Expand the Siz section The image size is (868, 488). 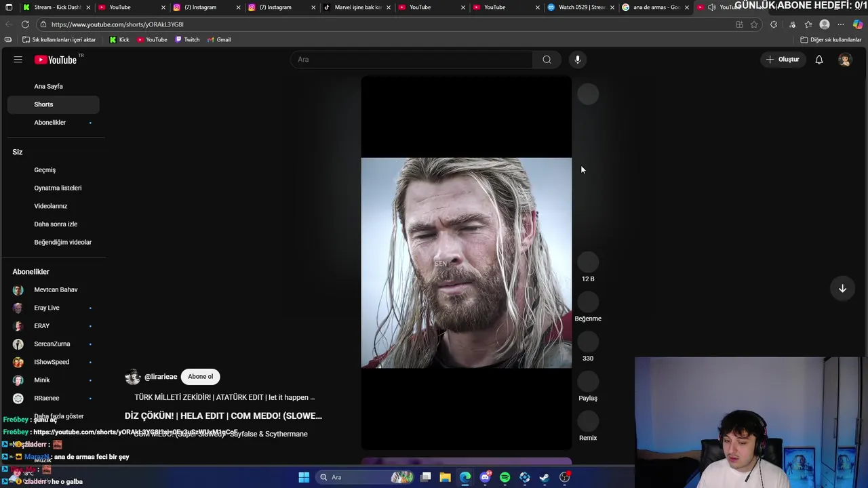pos(18,152)
